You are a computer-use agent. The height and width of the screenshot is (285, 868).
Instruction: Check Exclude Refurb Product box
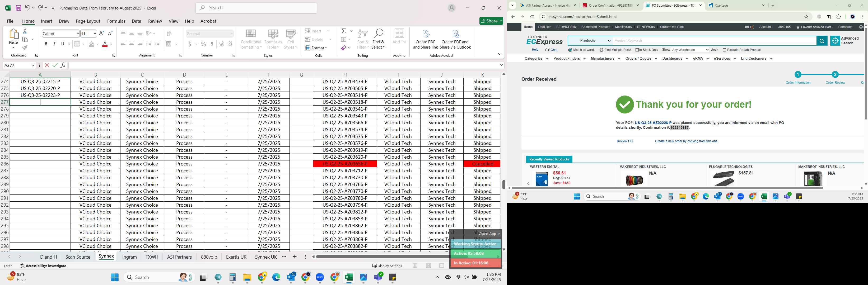click(724, 50)
